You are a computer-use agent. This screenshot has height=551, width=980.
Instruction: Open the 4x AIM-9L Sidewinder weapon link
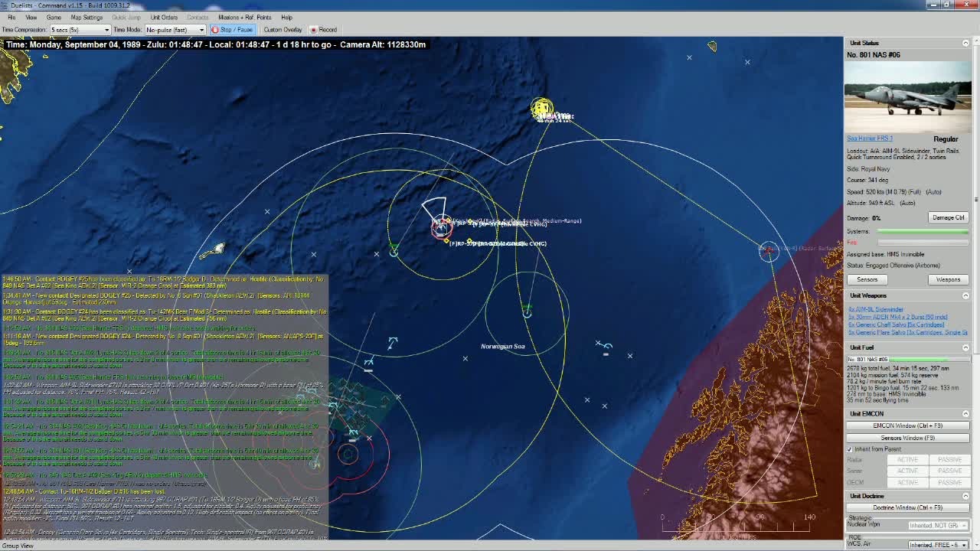(x=876, y=309)
